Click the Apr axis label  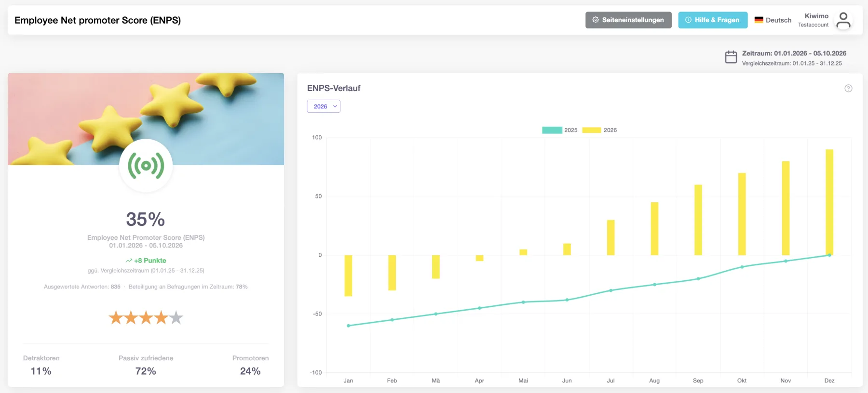tap(479, 380)
